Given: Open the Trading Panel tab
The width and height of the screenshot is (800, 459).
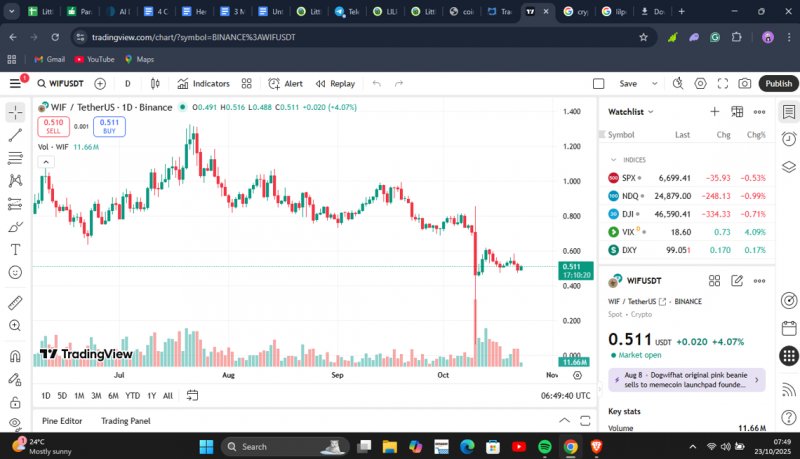Looking at the screenshot, I should click(x=126, y=421).
